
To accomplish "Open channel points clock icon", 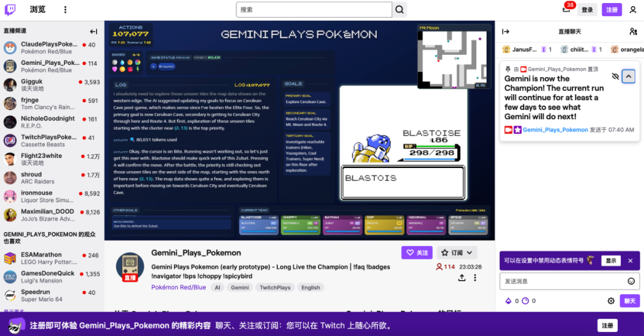I will tap(525, 301).
